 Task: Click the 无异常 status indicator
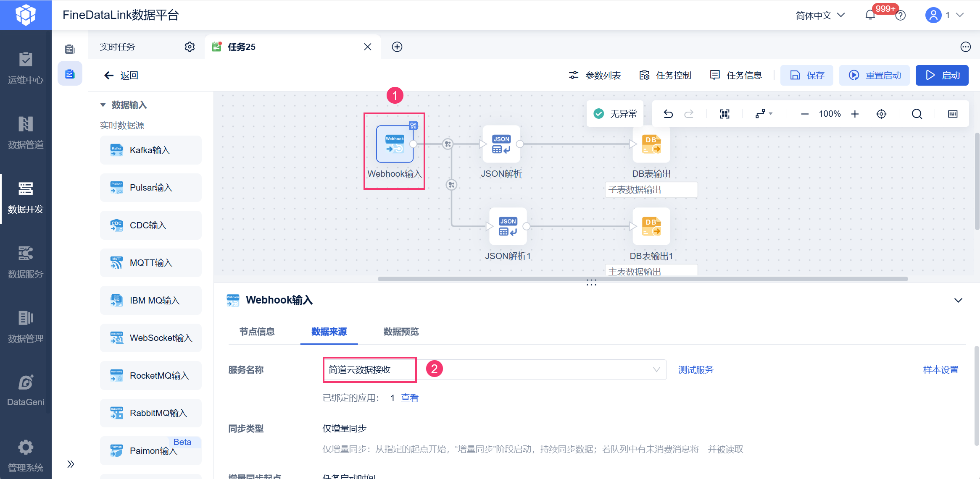coord(615,114)
